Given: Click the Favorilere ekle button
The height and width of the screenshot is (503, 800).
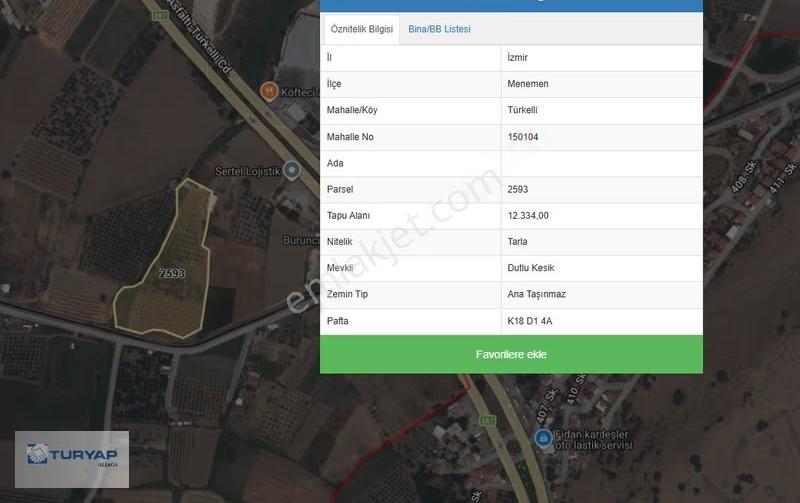Looking at the screenshot, I should click(511, 354).
